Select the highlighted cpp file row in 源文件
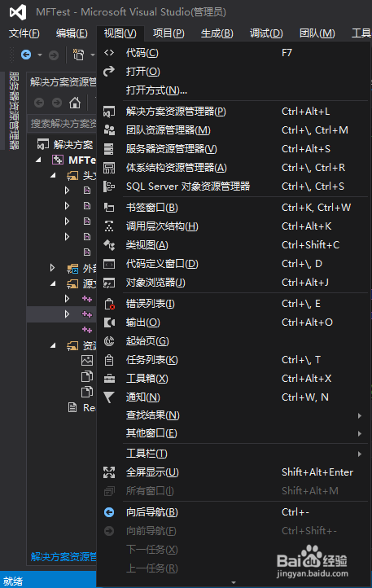This screenshot has width=372, height=588. (x=62, y=314)
